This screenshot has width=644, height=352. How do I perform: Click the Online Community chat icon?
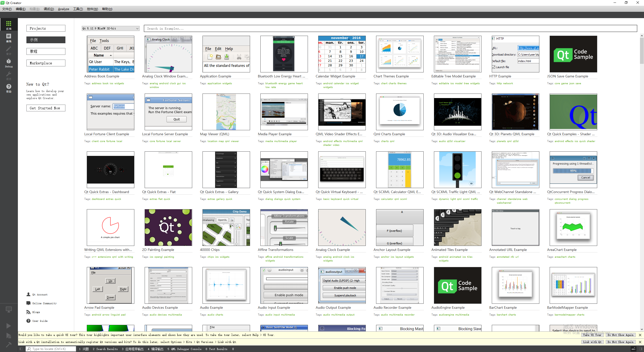(28, 303)
